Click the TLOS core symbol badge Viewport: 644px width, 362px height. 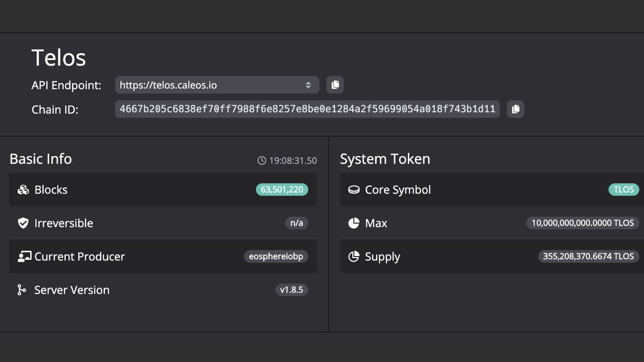click(x=624, y=189)
